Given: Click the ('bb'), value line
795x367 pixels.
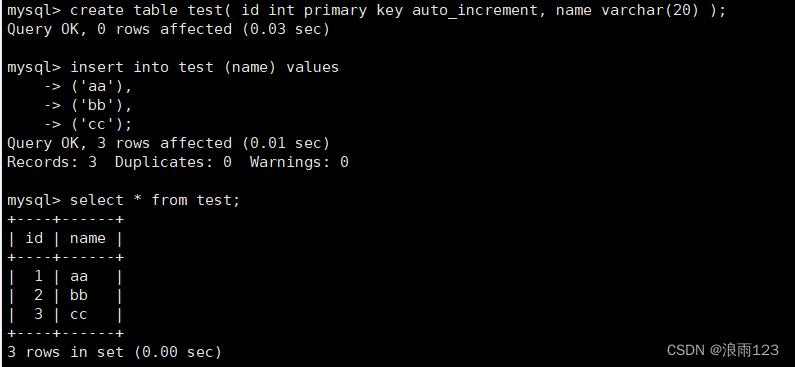Looking at the screenshot, I should 88,105.
